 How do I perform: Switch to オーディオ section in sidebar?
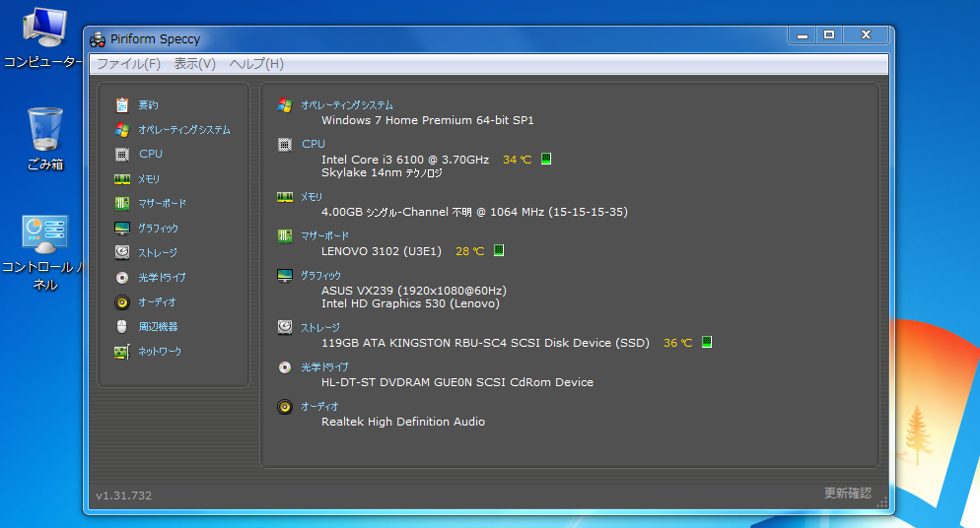point(157,302)
